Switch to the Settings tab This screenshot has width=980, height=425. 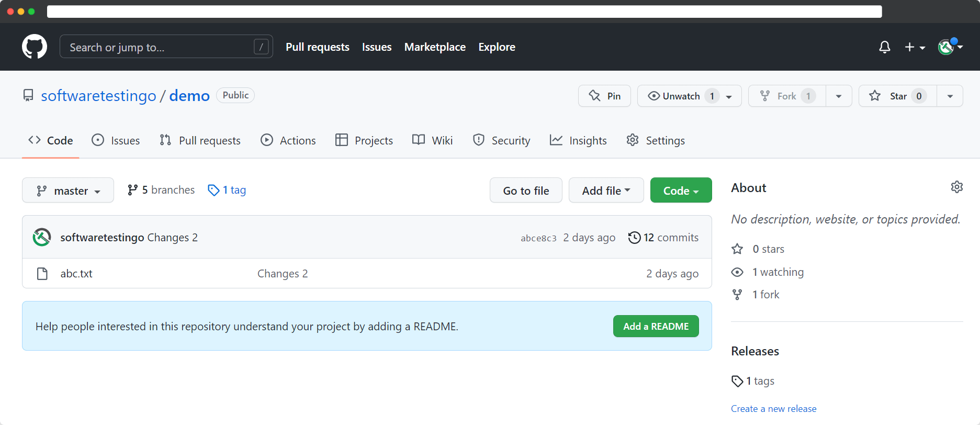(x=656, y=140)
